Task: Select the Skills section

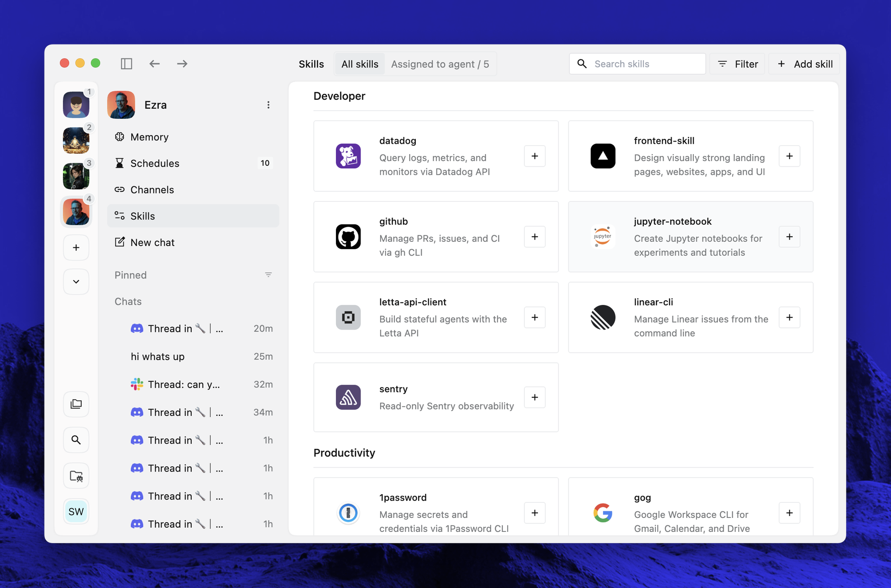Action: [x=193, y=216]
